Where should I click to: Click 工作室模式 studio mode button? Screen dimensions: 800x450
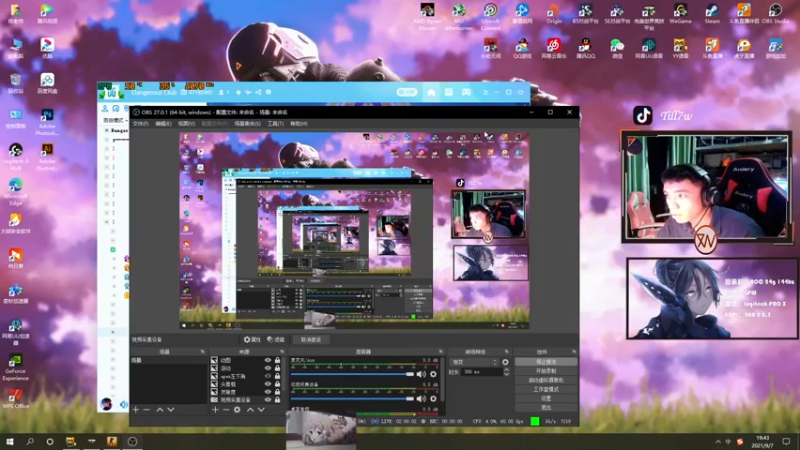pos(546,389)
